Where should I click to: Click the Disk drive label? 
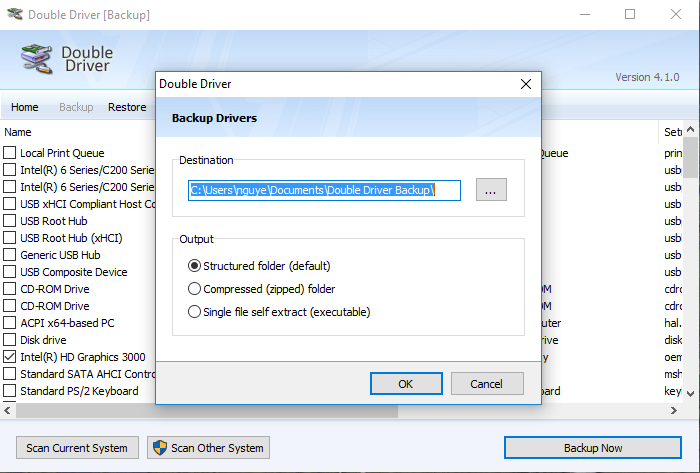(43, 340)
